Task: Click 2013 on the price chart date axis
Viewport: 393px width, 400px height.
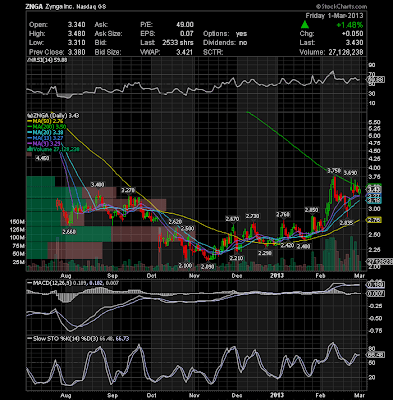Action: point(277,275)
